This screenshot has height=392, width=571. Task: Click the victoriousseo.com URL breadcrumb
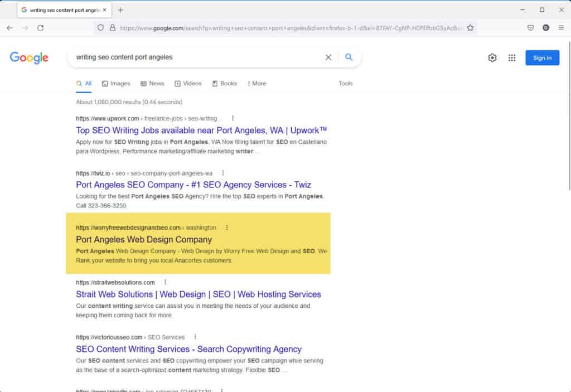tap(130, 337)
